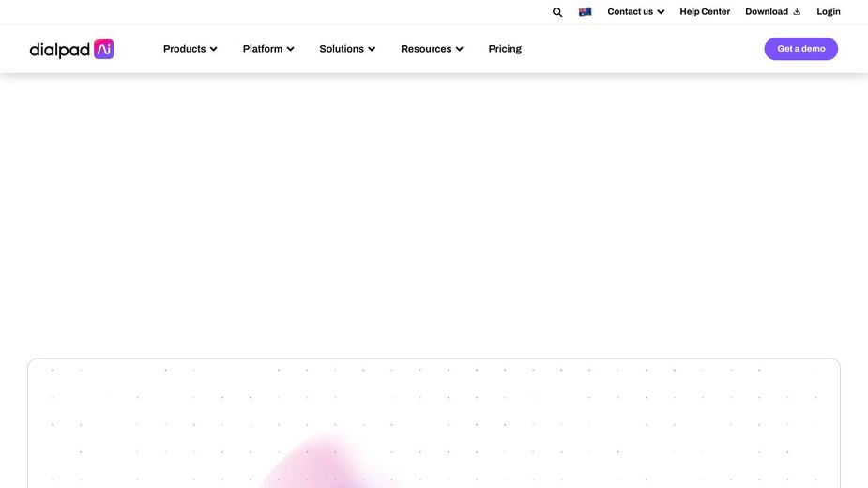Click the Contact us text
The width and height of the screenshot is (868, 488).
[x=630, y=12]
